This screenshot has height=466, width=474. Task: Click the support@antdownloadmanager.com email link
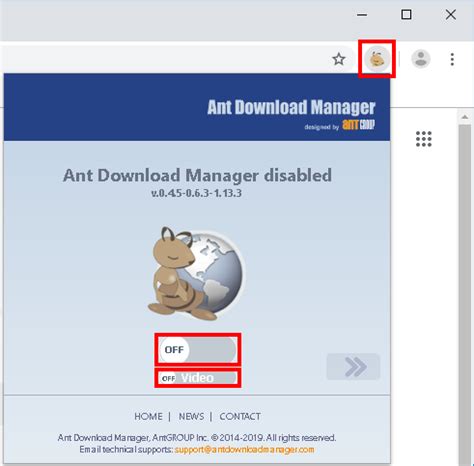tap(244, 449)
